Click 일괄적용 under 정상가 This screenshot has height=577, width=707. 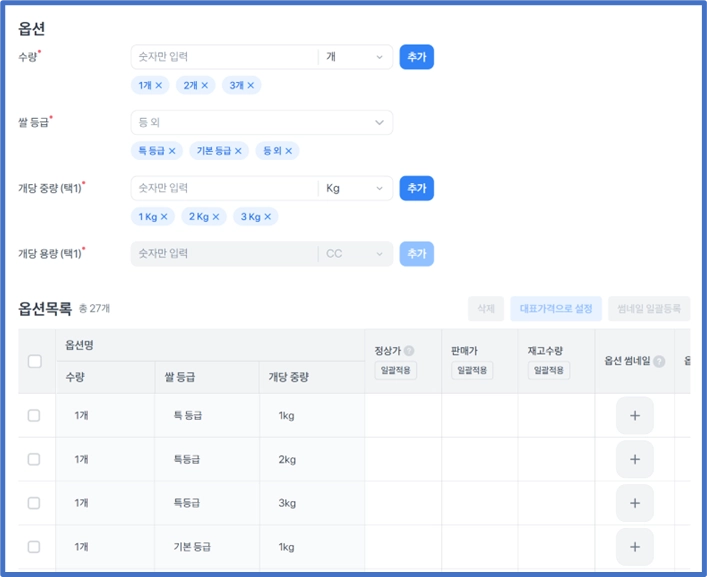[x=395, y=370]
